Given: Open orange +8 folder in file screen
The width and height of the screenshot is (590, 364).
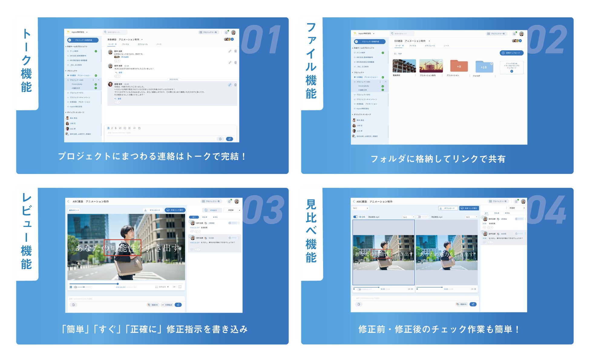Looking at the screenshot, I should tap(459, 67).
